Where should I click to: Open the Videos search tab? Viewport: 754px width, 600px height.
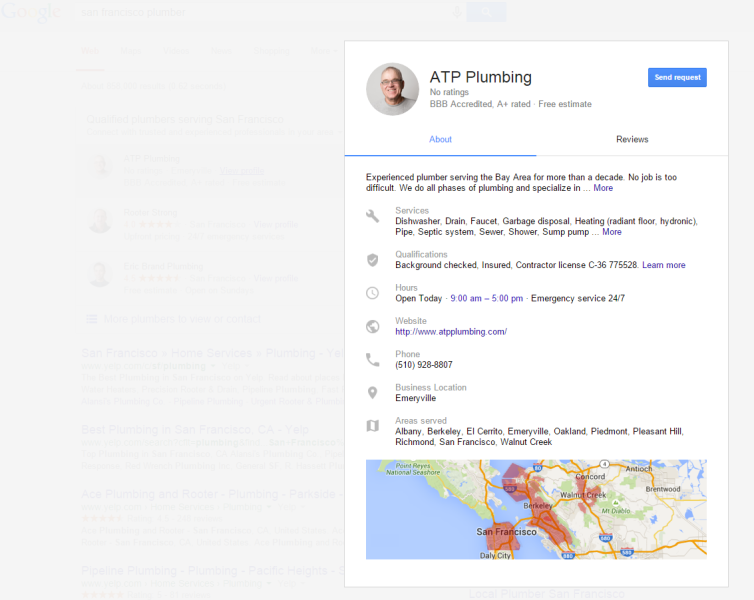pos(176,50)
